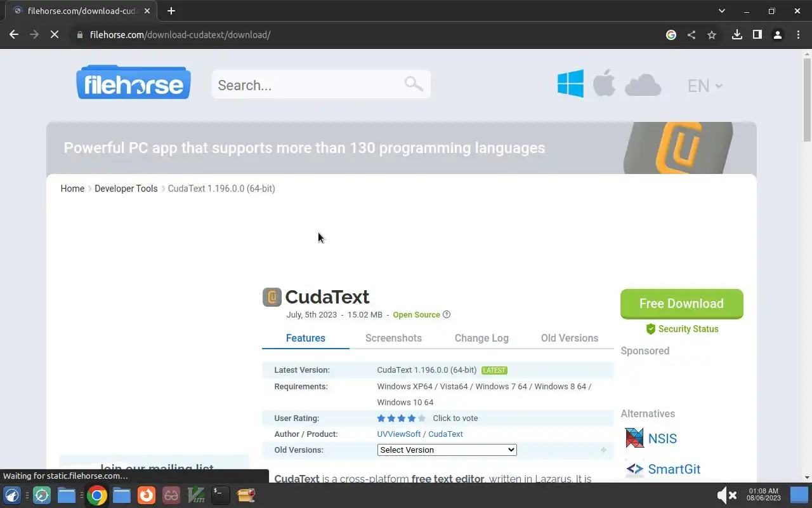Open Chrome profile avatar icon
The height and width of the screenshot is (508, 812).
point(777,35)
